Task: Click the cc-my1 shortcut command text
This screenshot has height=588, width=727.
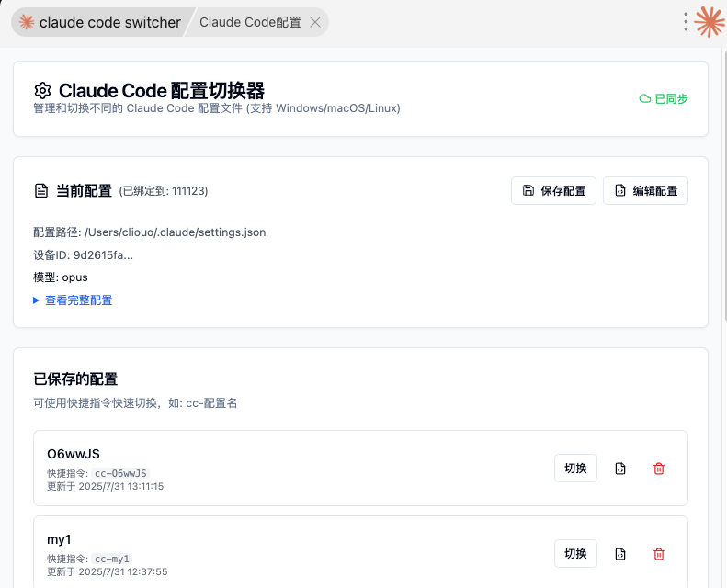Action: (112, 559)
